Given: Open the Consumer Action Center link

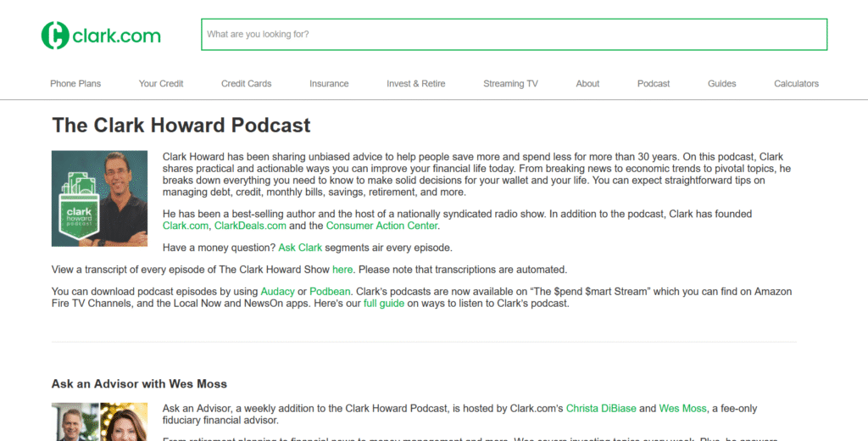Looking at the screenshot, I should pos(382,226).
